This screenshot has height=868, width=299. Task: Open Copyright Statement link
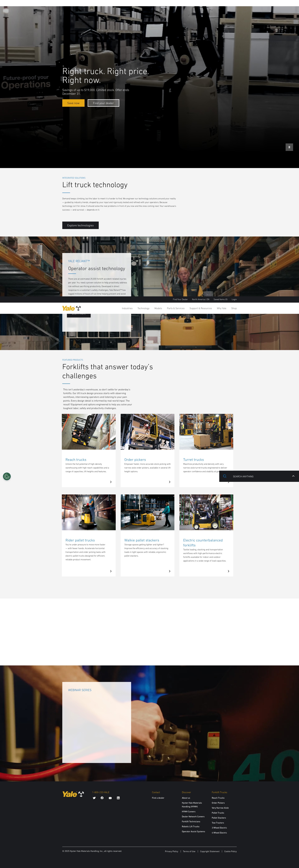click(x=210, y=852)
